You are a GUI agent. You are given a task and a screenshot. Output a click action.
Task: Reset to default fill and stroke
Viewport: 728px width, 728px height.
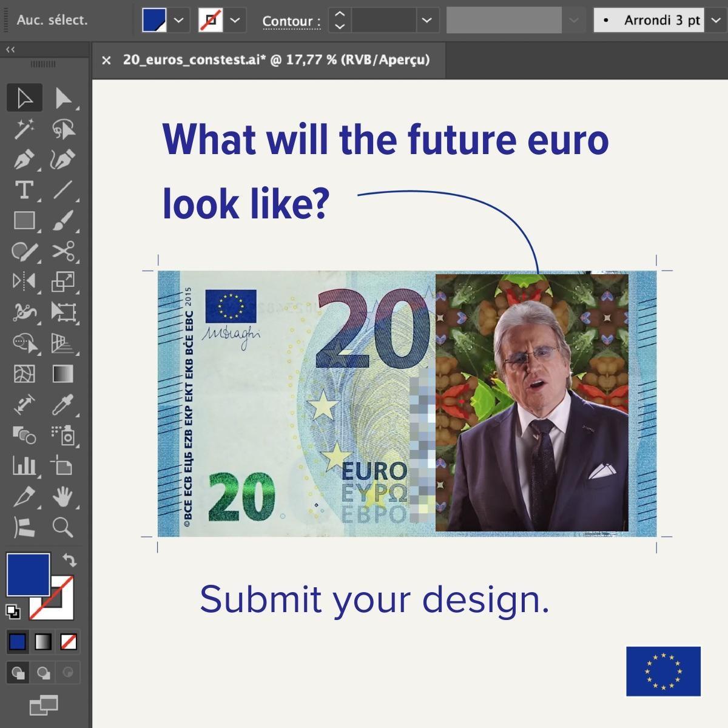13,612
